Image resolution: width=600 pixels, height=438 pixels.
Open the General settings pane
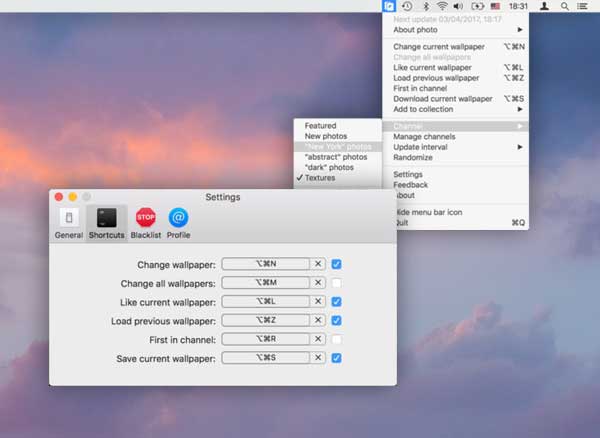click(x=69, y=222)
